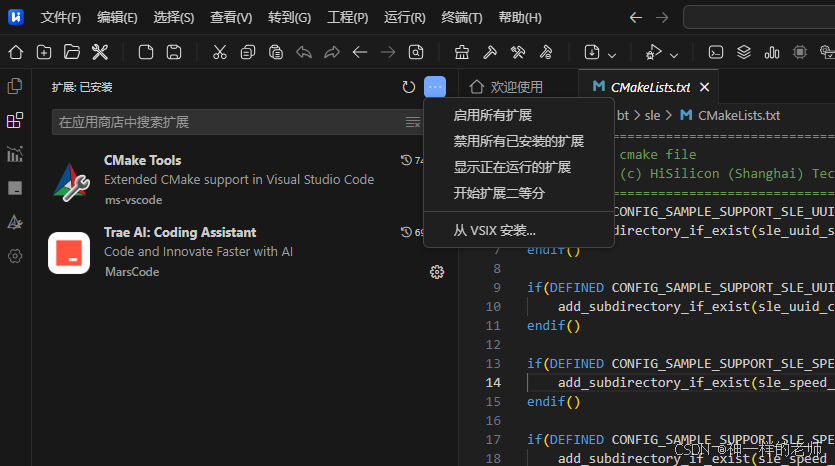This screenshot has height=466, width=835.
Task: Open the 工程(P) menu
Action: point(347,18)
